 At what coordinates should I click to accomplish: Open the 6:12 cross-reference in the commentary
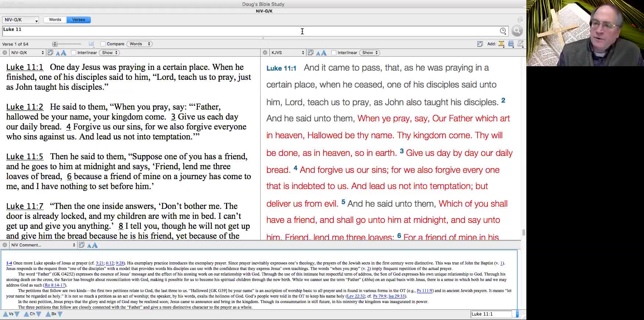pos(110,263)
